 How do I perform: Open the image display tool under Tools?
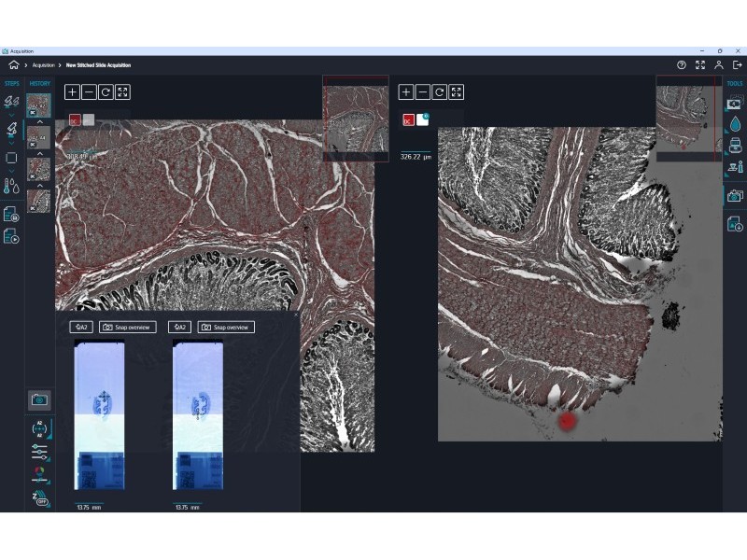735,103
